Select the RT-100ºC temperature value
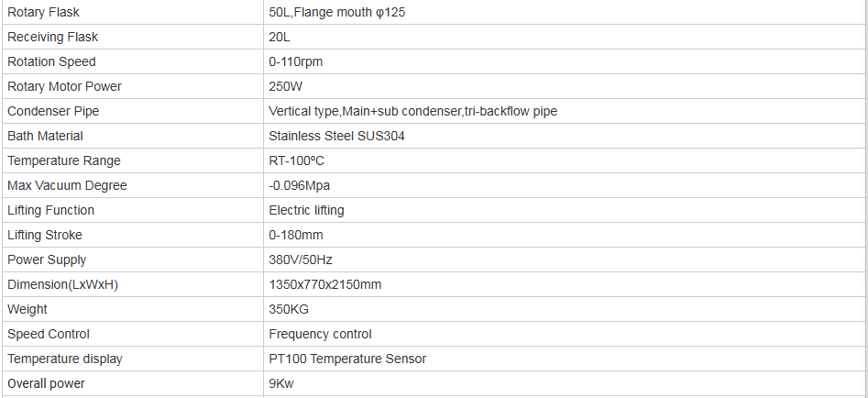 coord(296,160)
